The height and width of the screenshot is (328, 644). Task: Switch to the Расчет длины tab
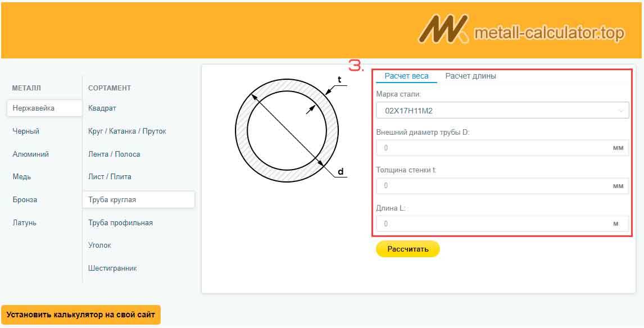pyautogui.click(x=470, y=76)
